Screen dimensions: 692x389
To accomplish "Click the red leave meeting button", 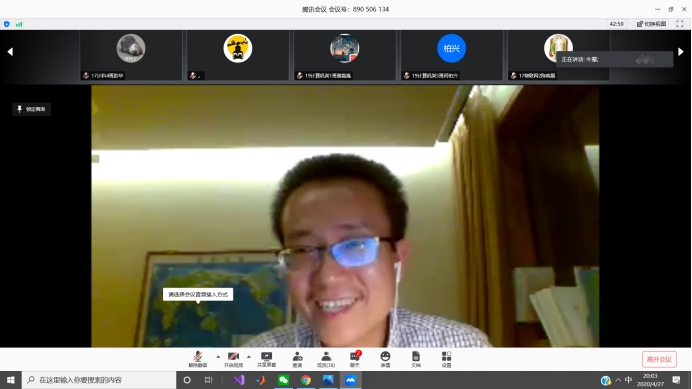I will [x=659, y=359].
